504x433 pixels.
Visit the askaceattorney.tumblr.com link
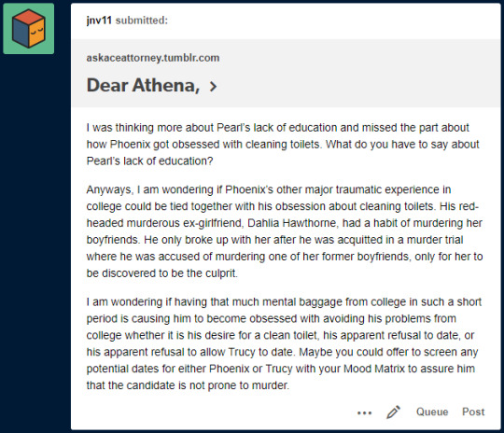[153, 58]
